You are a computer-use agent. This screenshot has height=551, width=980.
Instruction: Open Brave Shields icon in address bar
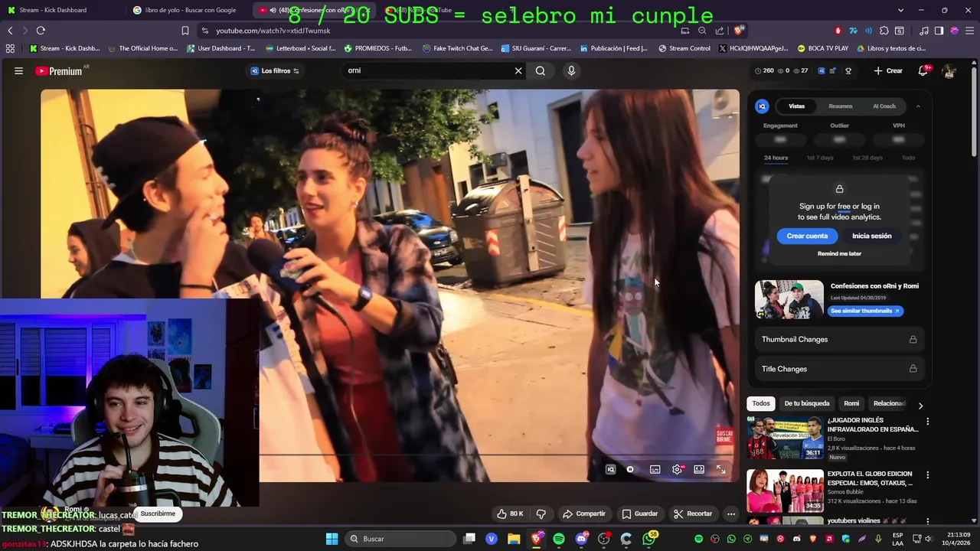[x=738, y=31]
